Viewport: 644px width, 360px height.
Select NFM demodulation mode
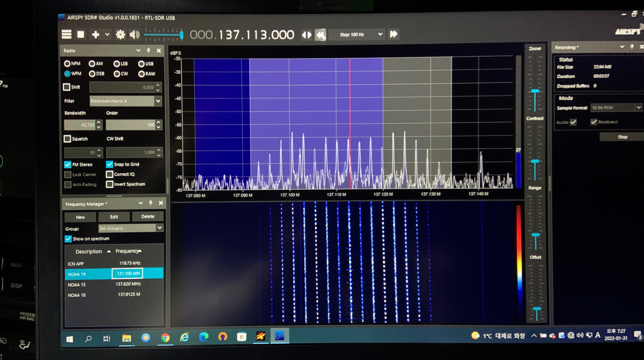pyautogui.click(x=67, y=63)
